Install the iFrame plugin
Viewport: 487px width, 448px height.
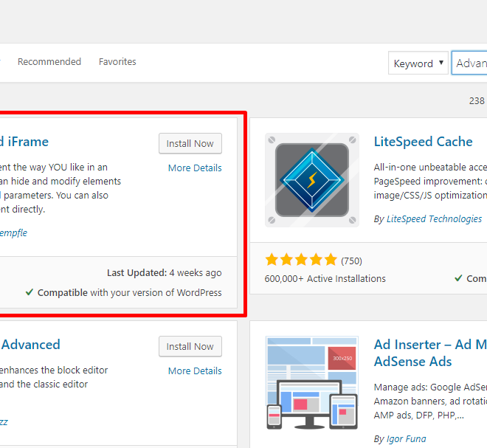pos(190,143)
